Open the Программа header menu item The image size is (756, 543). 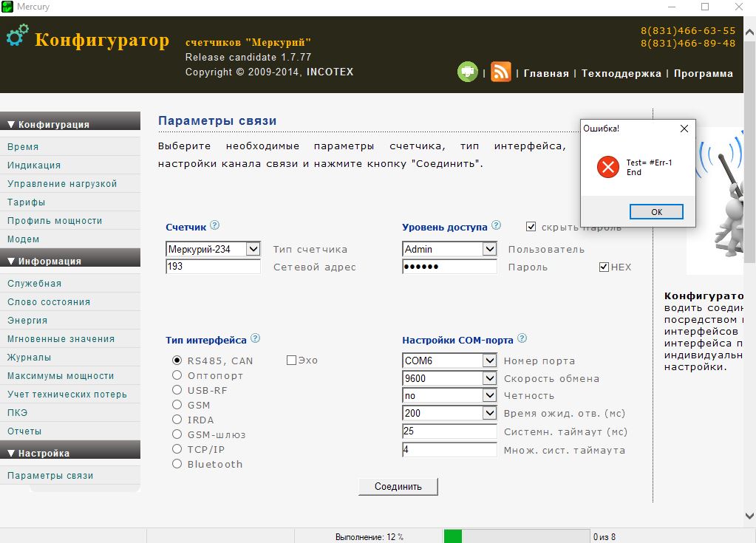pyautogui.click(x=704, y=74)
